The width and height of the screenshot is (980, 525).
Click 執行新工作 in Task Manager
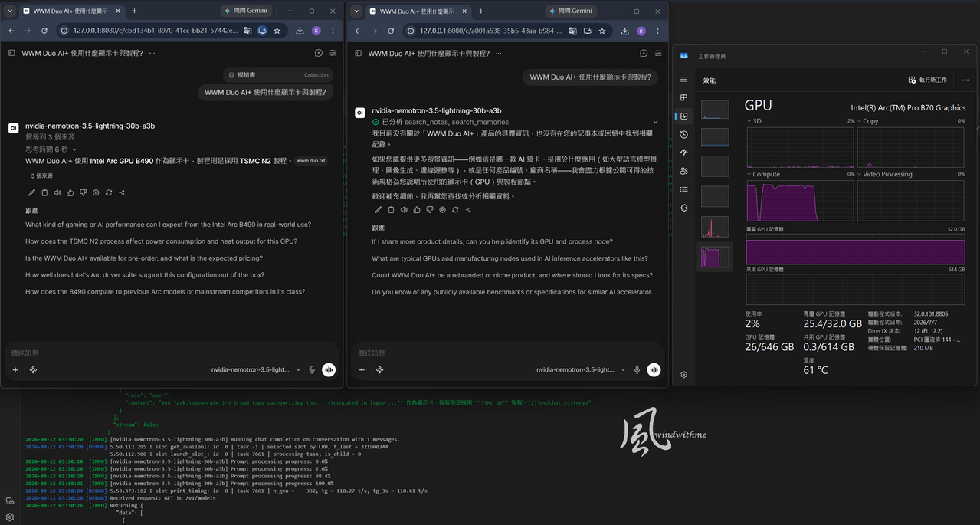[x=927, y=80]
